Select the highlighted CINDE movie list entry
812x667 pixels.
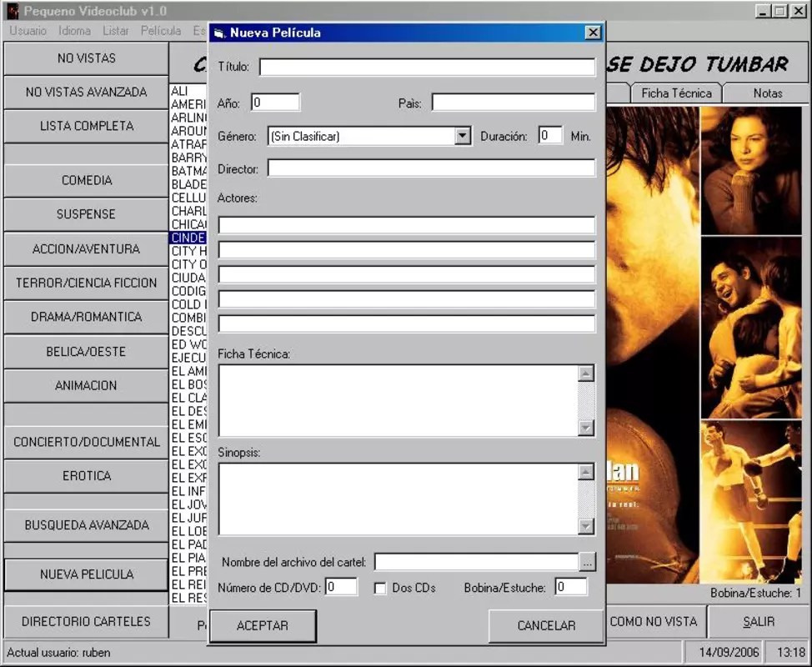[x=188, y=238]
